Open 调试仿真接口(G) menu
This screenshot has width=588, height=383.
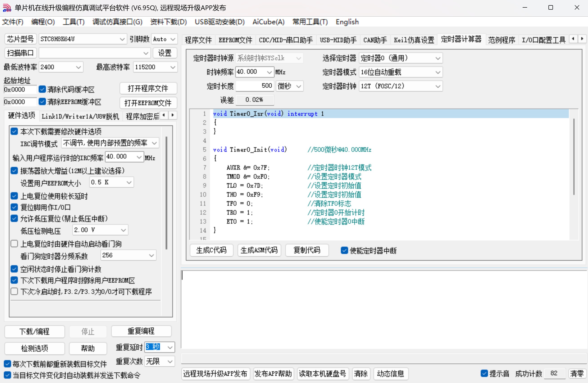point(117,22)
